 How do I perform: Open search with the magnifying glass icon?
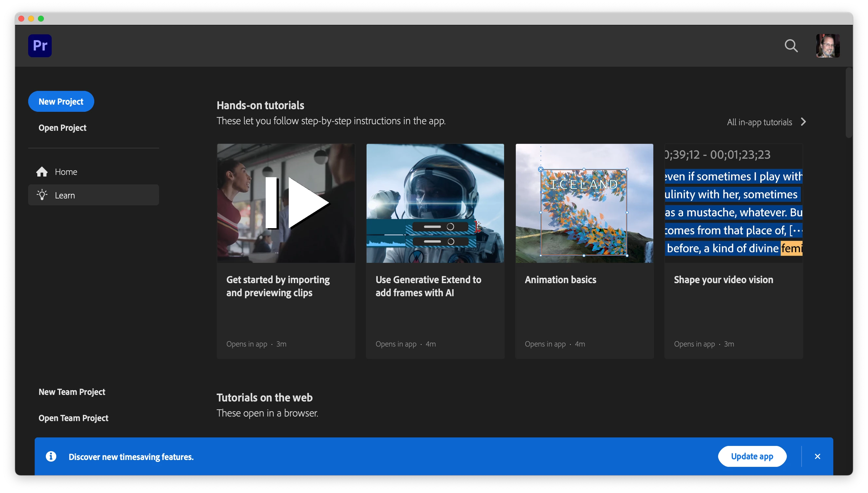point(791,46)
